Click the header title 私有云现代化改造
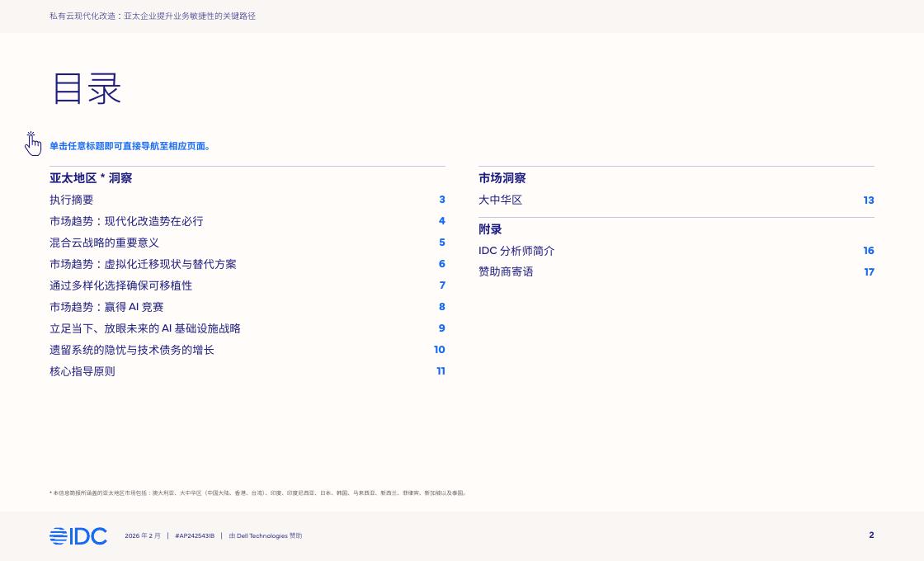924x561 pixels. (x=153, y=16)
